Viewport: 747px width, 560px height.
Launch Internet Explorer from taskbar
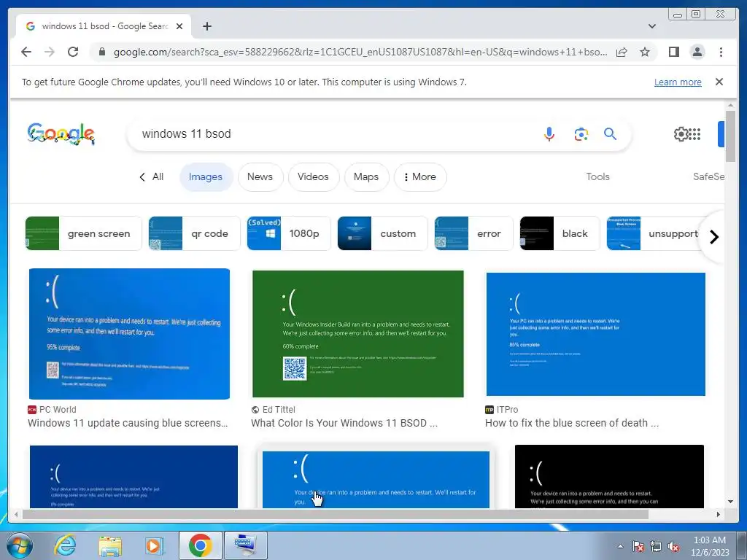[x=65, y=545]
